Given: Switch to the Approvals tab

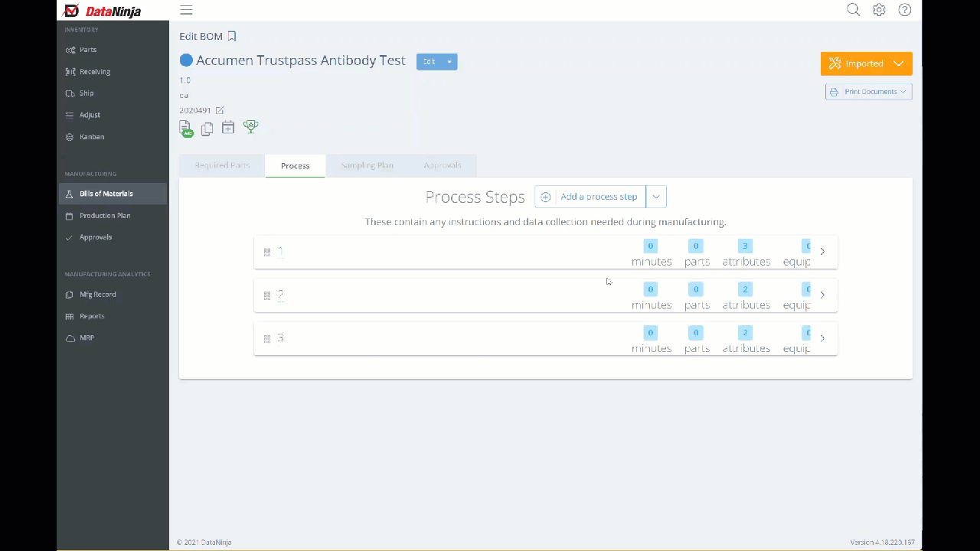Looking at the screenshot, I should 443,165.
